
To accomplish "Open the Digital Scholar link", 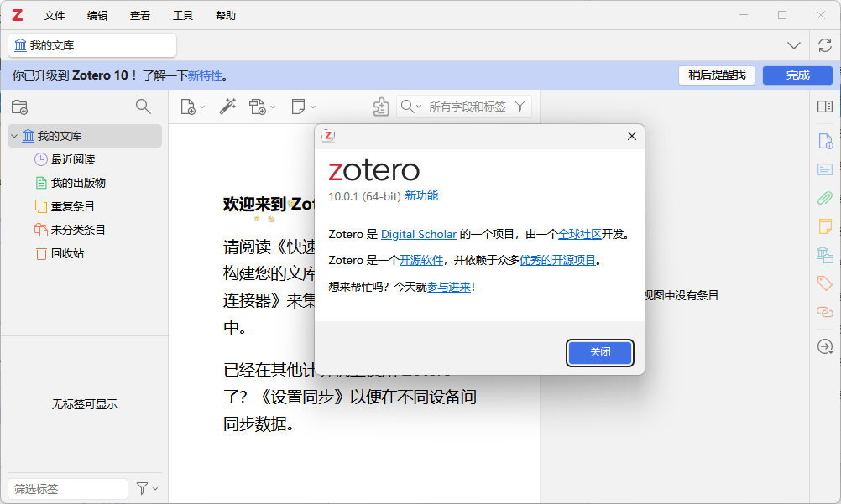I will coord(419,234).
